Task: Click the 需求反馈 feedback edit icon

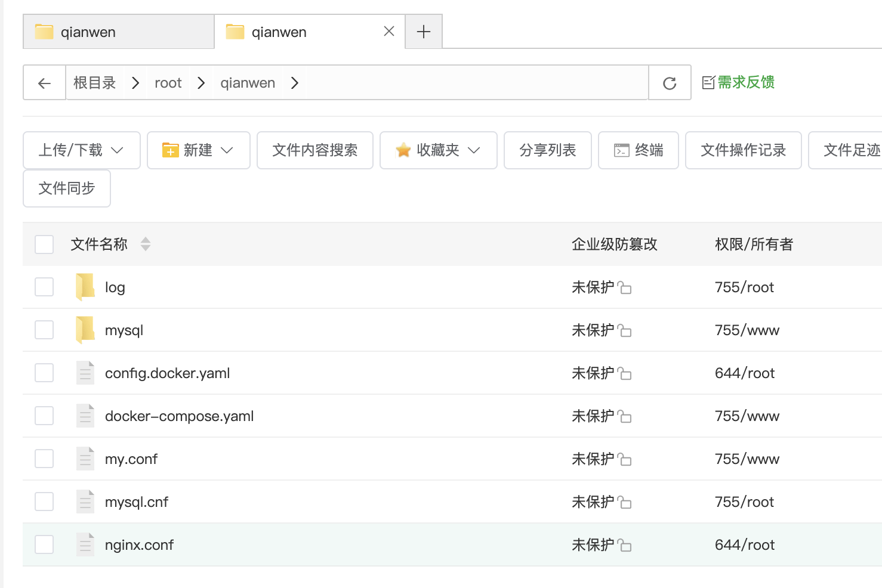Action: 708,82
